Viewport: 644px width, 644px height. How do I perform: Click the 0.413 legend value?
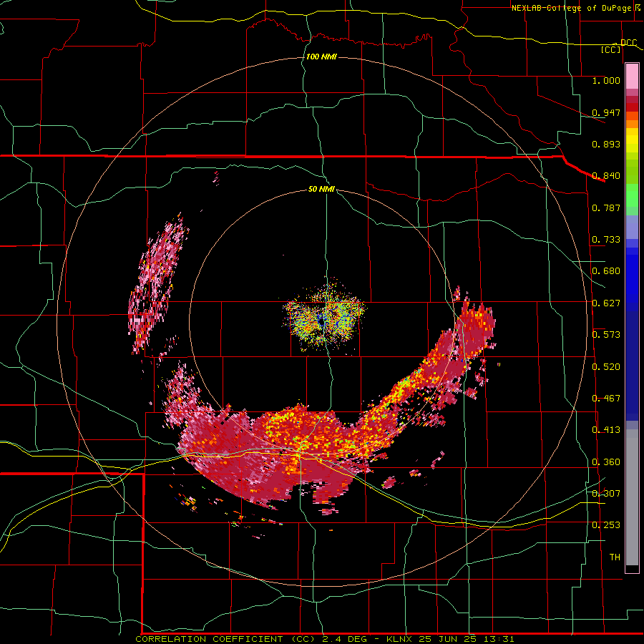(x=606, y=430)
